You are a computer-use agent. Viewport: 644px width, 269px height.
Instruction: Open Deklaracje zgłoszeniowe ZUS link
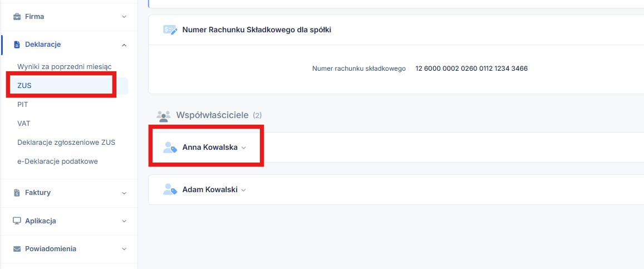[66, 142]
